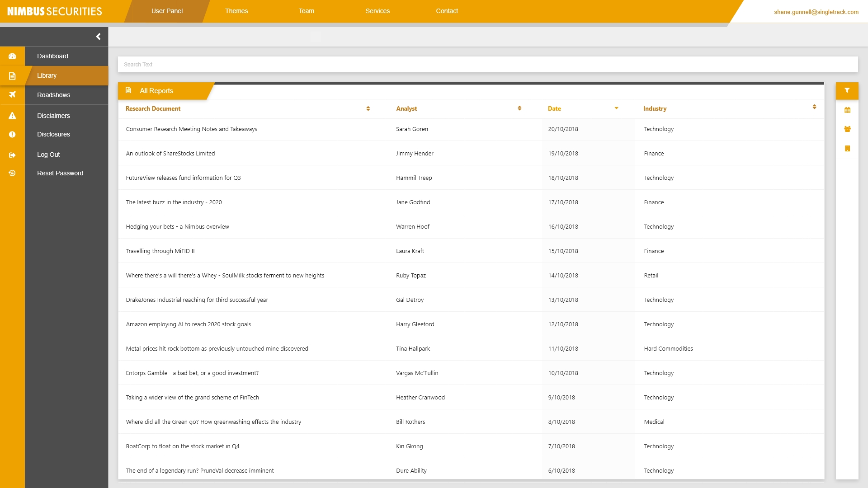Open the Services menu item
Screen dimensions: 868x488
point(377,11)
